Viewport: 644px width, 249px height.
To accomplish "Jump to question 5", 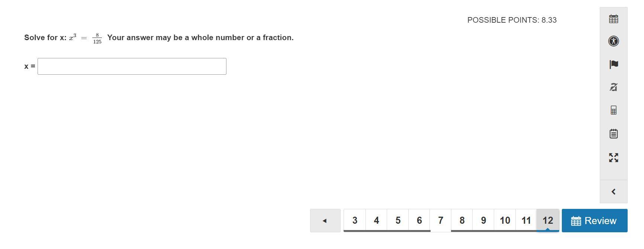I will click(x=398, y=220).
